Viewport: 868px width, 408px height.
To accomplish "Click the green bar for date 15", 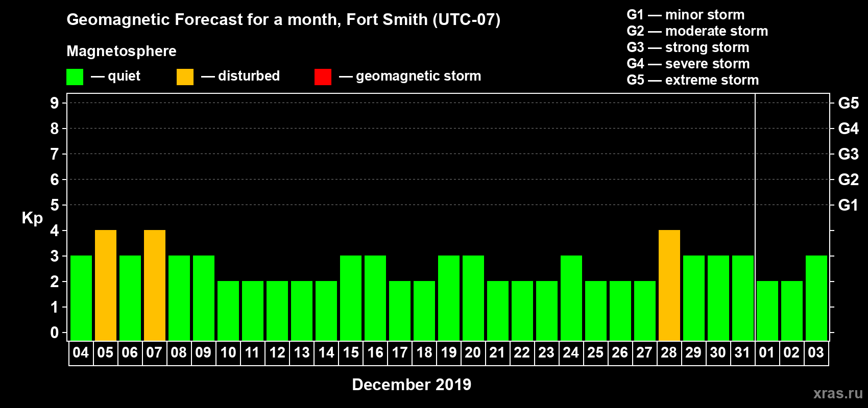I will tap(351, 298).
